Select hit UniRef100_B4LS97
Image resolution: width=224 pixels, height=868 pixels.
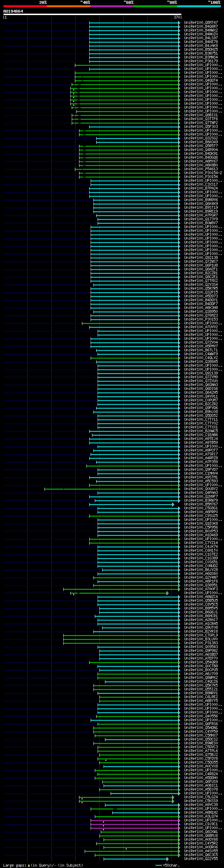pos(201,38)
